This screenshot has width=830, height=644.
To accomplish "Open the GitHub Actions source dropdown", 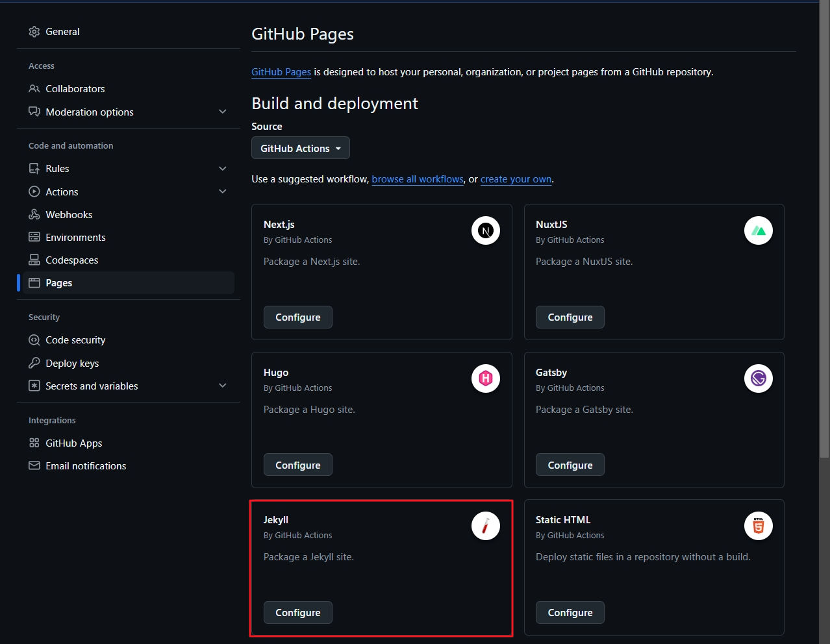I will (301, 148).
